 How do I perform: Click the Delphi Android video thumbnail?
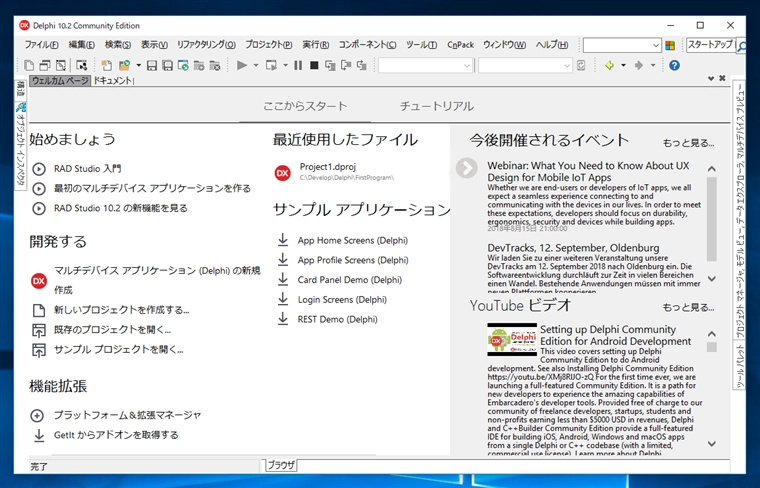[x=512, y=339]
